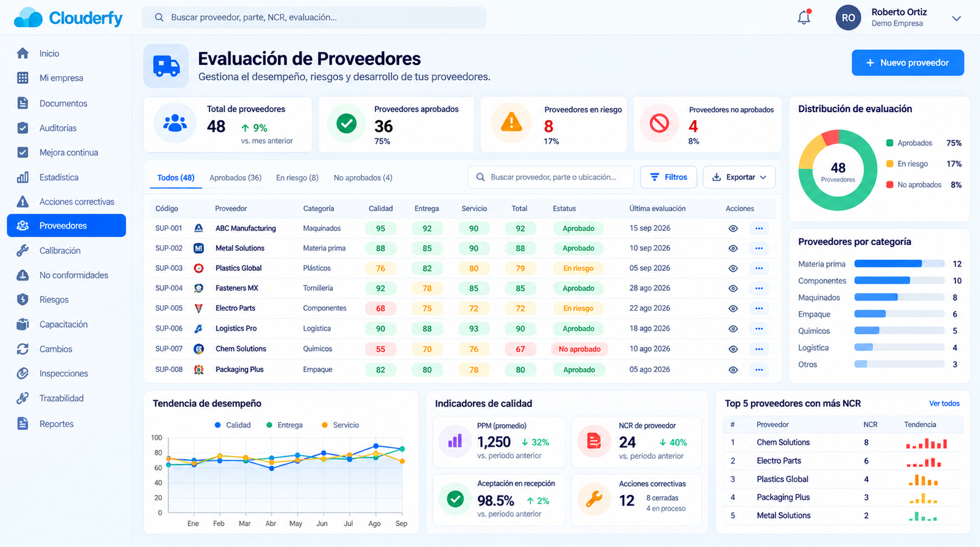Image resolution: width=980 pixels, height=547 pixels.
Task: View details eye icon for ABC Manufacturing
Action: [733, 228]
